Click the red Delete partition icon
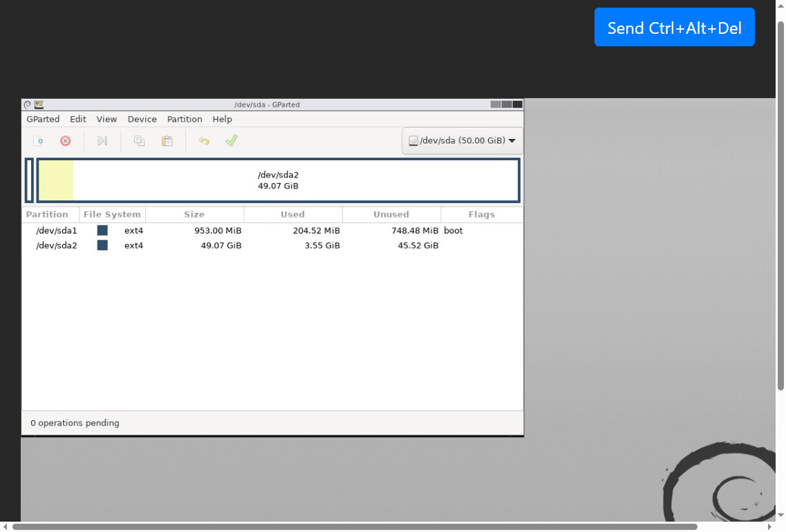The height and width of the screenshot is (532, 786). (x=65, y=141)
